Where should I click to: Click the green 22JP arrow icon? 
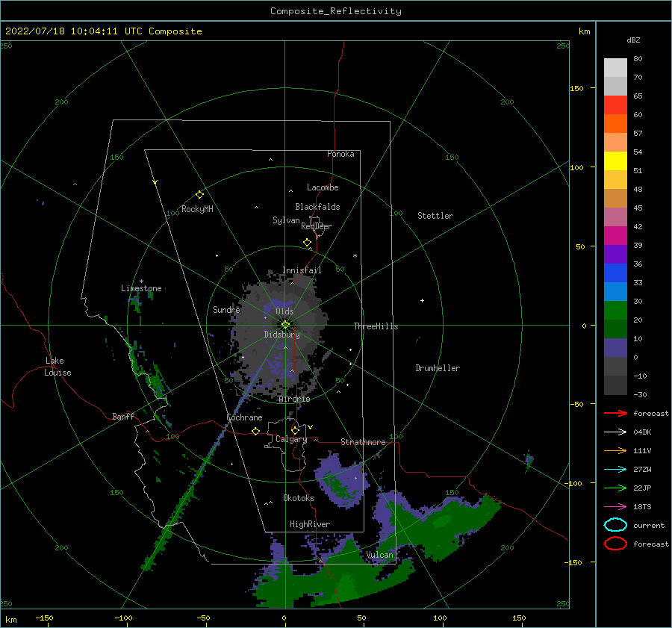pos(615,488)
